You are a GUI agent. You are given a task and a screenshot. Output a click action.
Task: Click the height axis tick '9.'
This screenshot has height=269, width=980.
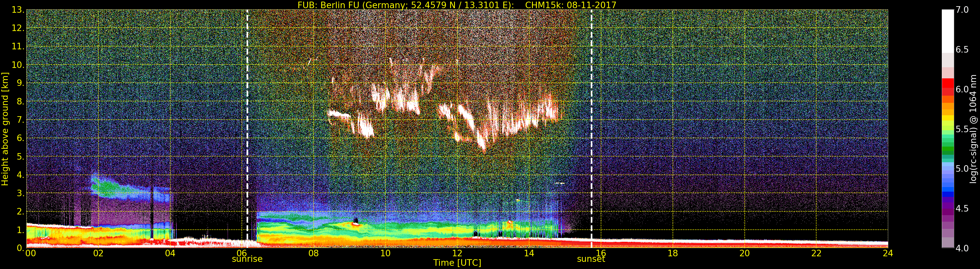[x=20, y=83]
